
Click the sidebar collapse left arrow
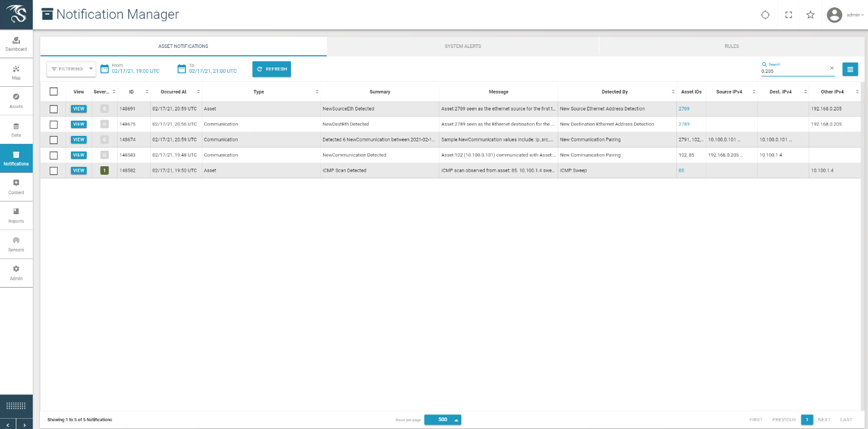click(x=8, y=424)
